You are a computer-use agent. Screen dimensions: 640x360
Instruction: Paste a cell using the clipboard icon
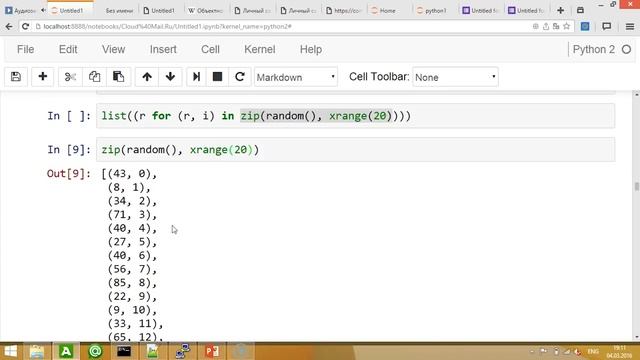pyautogui.click(x=118, y=77)
